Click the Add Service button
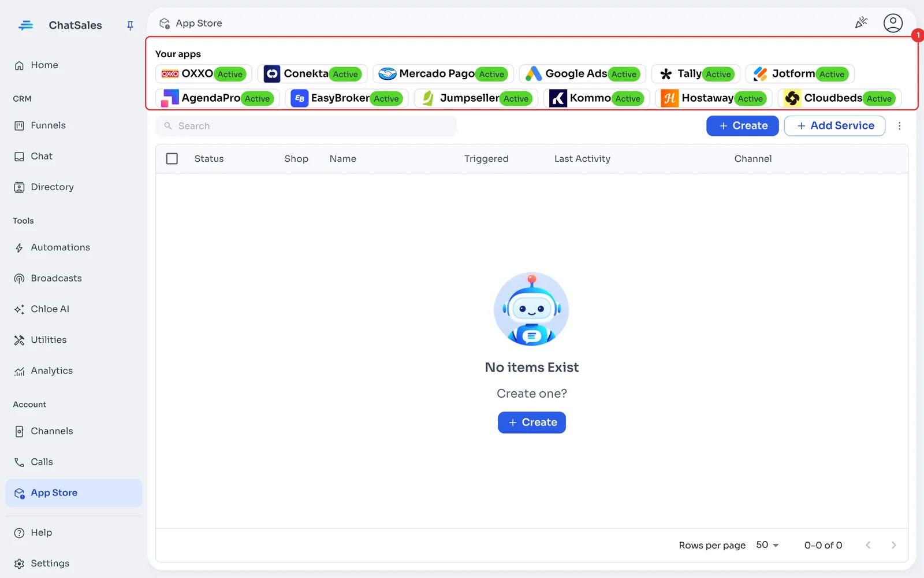The width and height of the screenshot is (924, 578). (x=834, y=126)
